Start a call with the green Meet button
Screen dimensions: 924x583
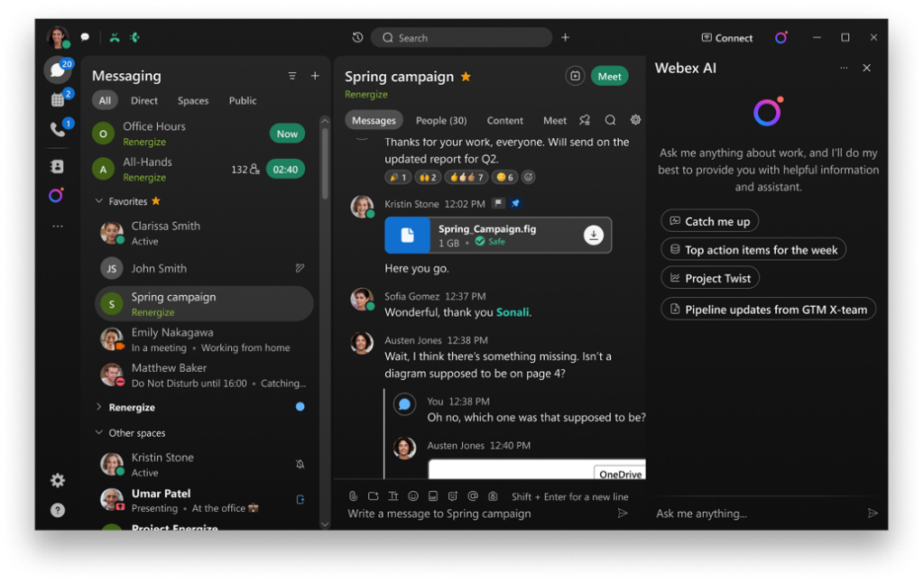click(x=609, y=76)
